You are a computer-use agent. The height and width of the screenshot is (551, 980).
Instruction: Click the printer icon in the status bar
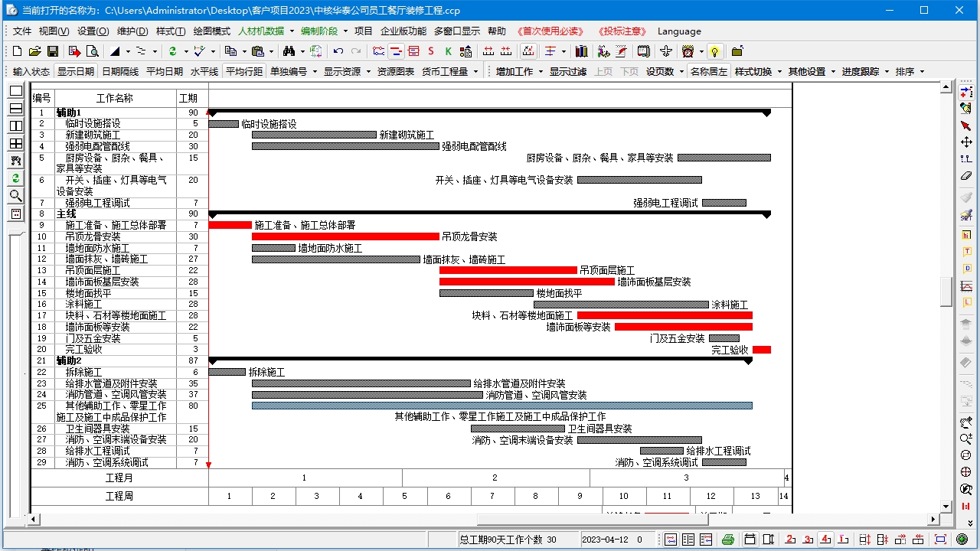click(x=729, y=540)
